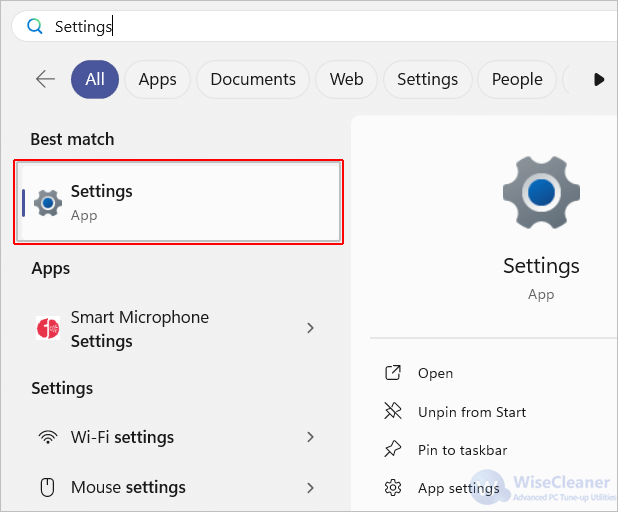Show more filters with the right arrow
Image resolution: width=618 pixels, height=512 pixels.
(599, 80)
